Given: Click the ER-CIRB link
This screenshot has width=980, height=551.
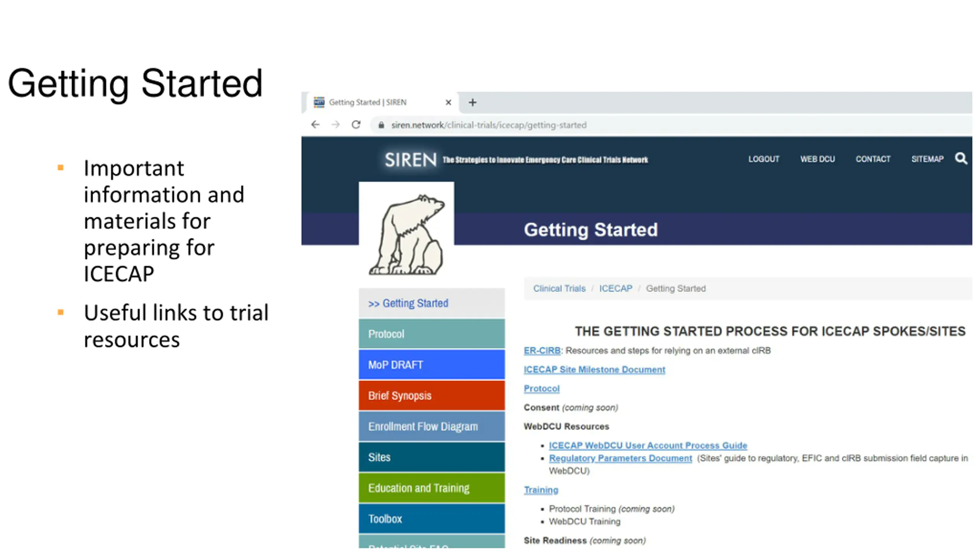Looking at the screenshot, I should (542, 350).
